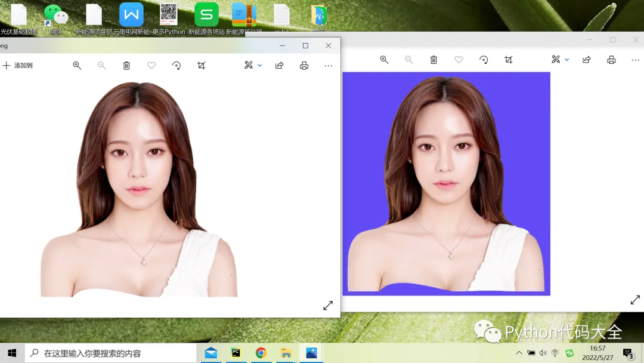The width and height of the screenshot is (644, 363).
Task: Zoom in on the blue-background photo window
Action: [384, 60]
